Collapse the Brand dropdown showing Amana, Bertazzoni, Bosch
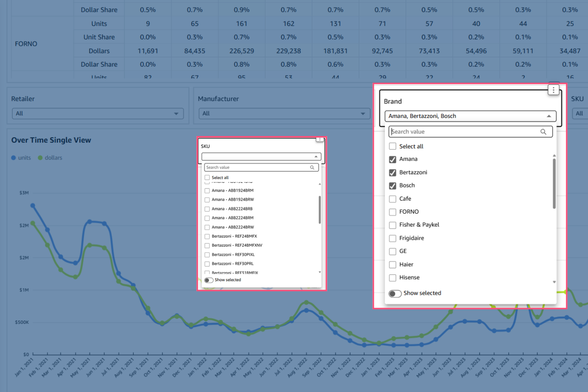Screen dimensions: 588x392 pyautogui.click(x=549, y=116)
